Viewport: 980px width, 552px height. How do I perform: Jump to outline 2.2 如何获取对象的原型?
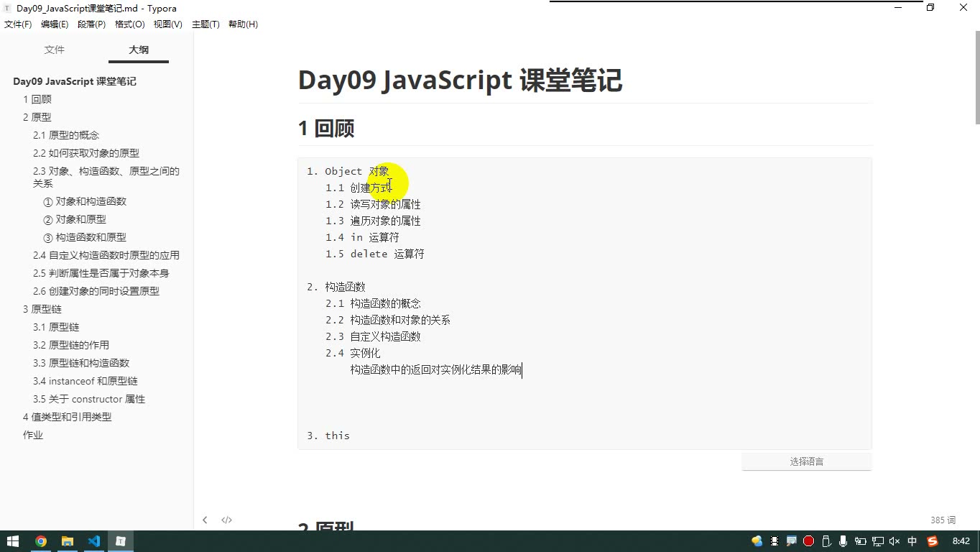[x=86, y=153]
